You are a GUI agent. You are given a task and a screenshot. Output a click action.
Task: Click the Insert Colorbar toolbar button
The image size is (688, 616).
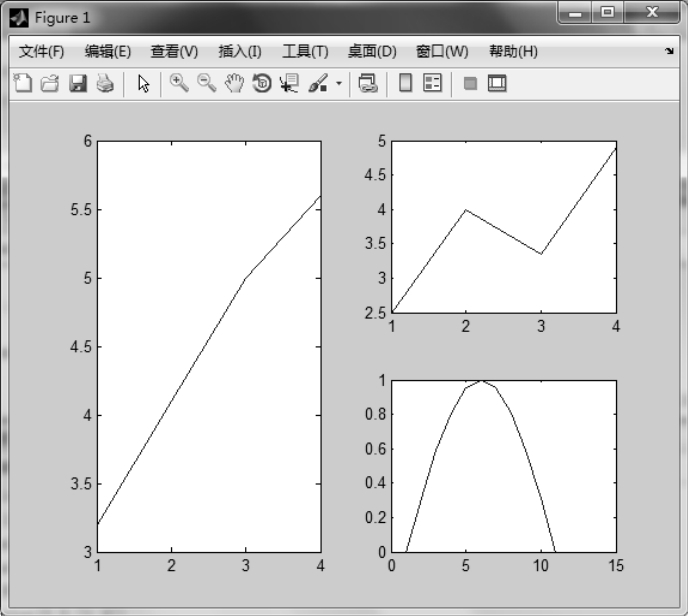(405, 84)
